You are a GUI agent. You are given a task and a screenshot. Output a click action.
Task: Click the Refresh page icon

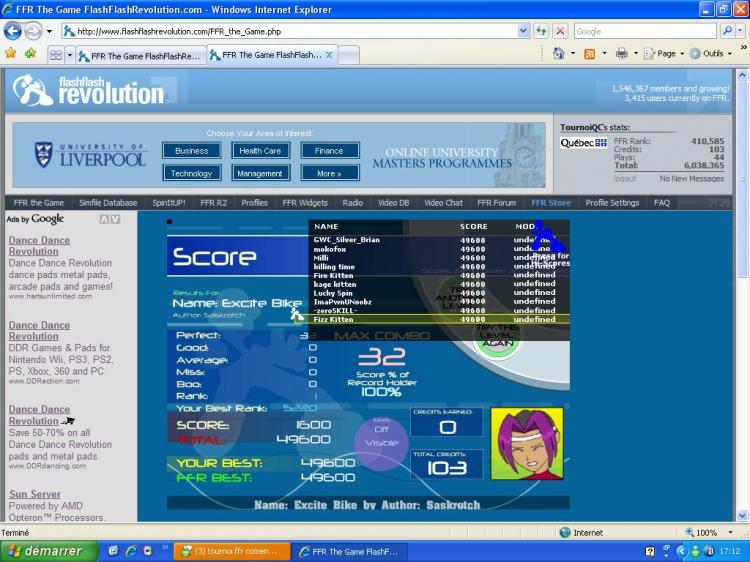pos(541,32)
